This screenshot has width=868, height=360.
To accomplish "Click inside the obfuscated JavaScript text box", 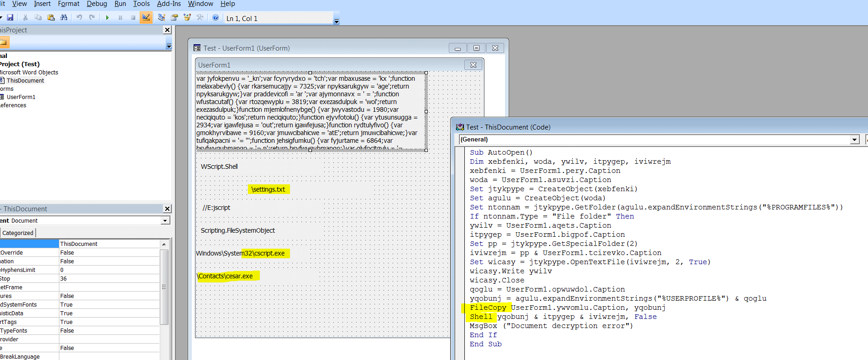I will point(310,111).
